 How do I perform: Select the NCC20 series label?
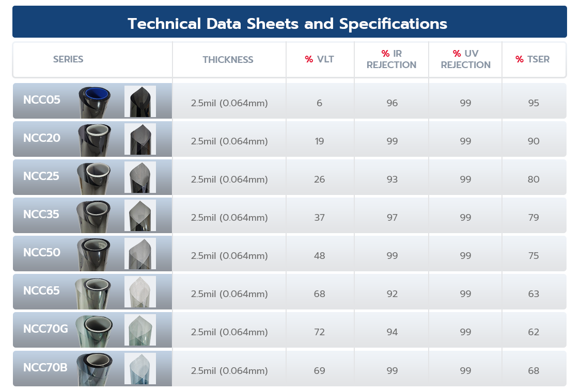click(41, 138)
